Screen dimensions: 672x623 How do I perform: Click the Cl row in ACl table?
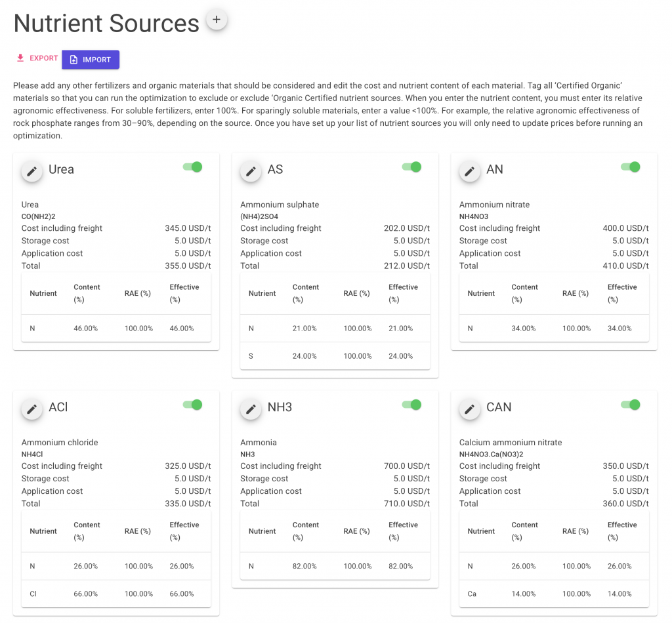click(x=116, y=594)
